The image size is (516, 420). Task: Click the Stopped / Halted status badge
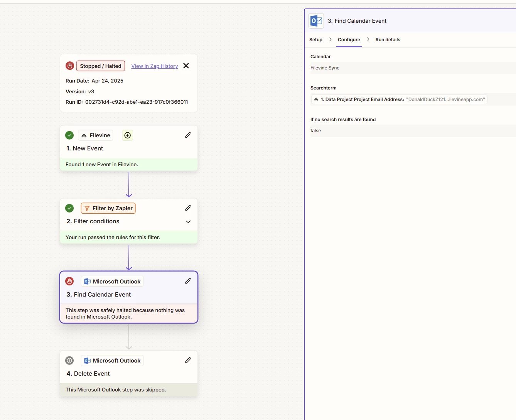tap(101, 66)
